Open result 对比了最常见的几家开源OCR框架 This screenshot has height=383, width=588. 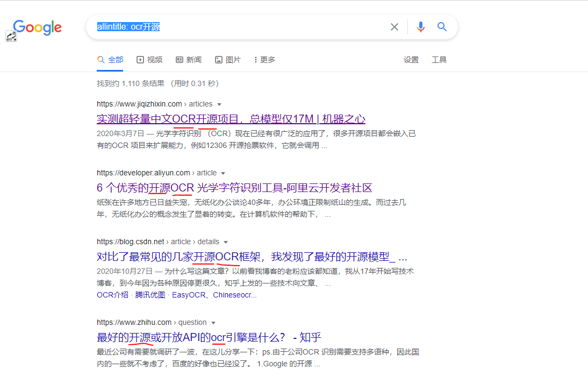tap(252, 257)
